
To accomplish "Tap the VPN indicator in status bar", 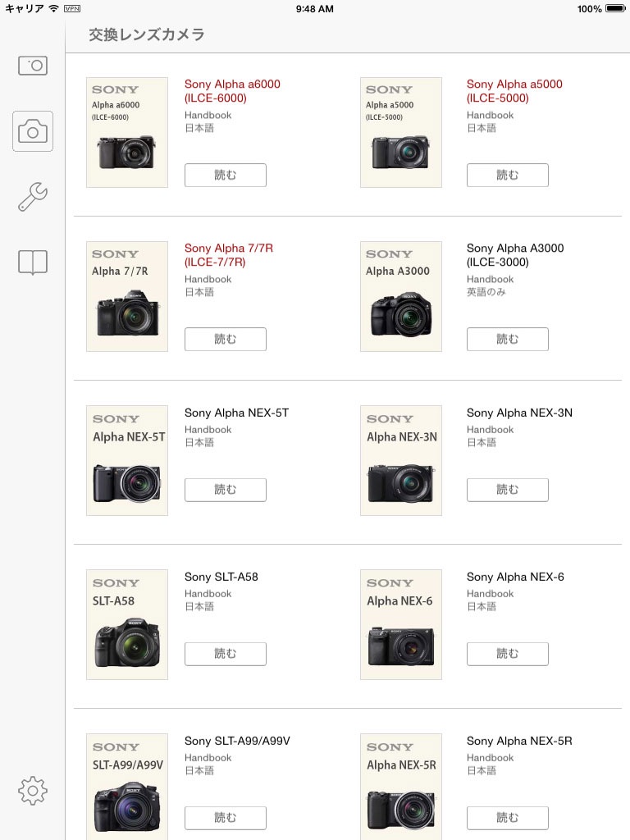I will point(72,9).
